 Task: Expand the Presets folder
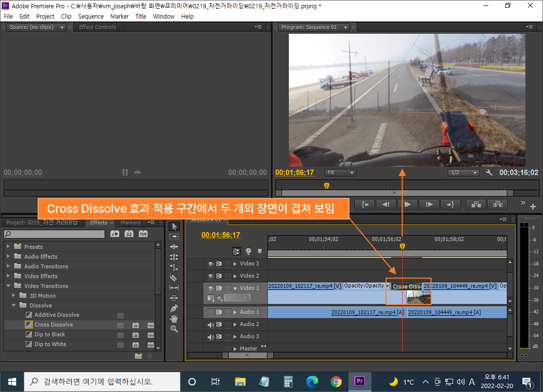coord(8,246)
